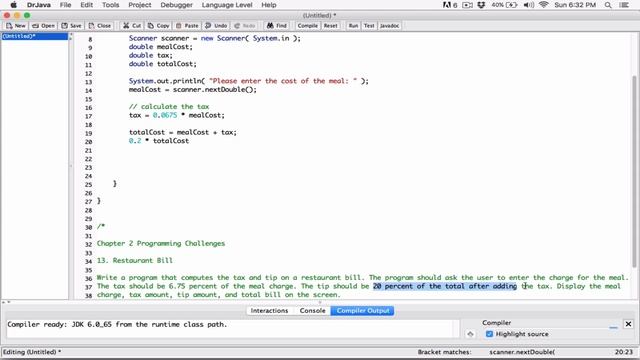This screenshot has height=360, width=640.
Task: Click the battery 40% indicator
Action: [504, 5]
